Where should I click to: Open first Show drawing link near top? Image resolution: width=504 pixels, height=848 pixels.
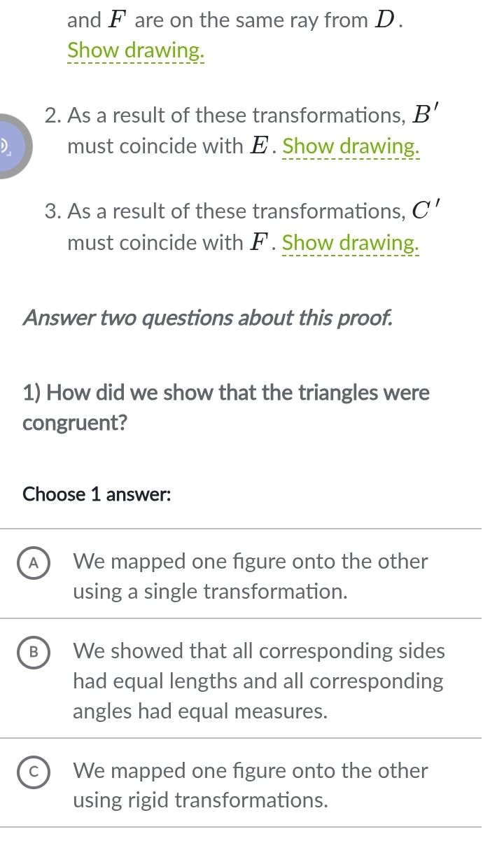[x=136, y=50]
